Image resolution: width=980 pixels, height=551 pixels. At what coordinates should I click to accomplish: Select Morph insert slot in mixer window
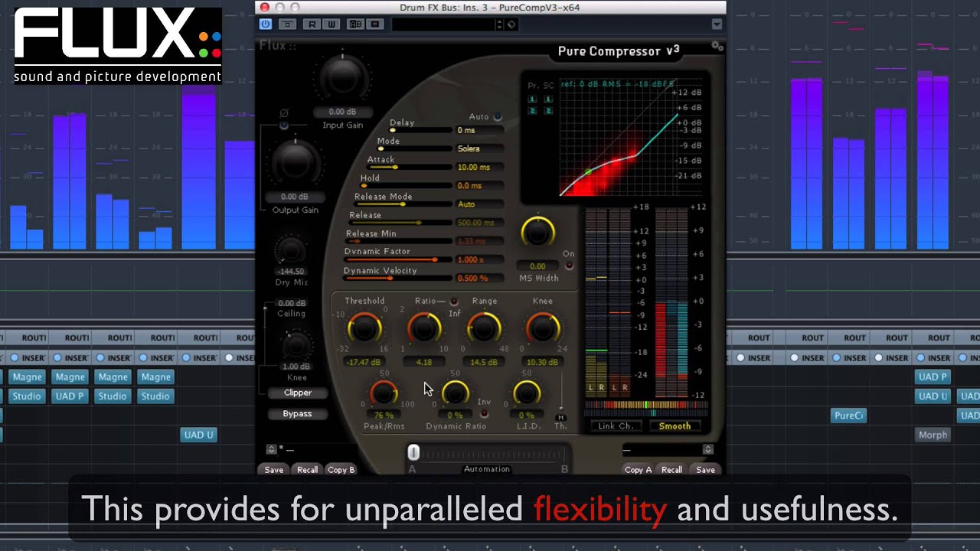(933, 435)
